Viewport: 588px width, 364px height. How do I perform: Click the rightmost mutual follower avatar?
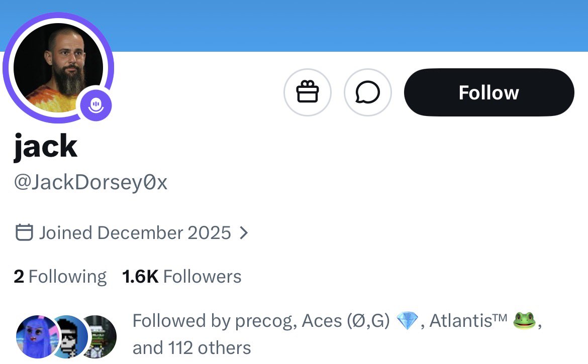tap(102, 336)
